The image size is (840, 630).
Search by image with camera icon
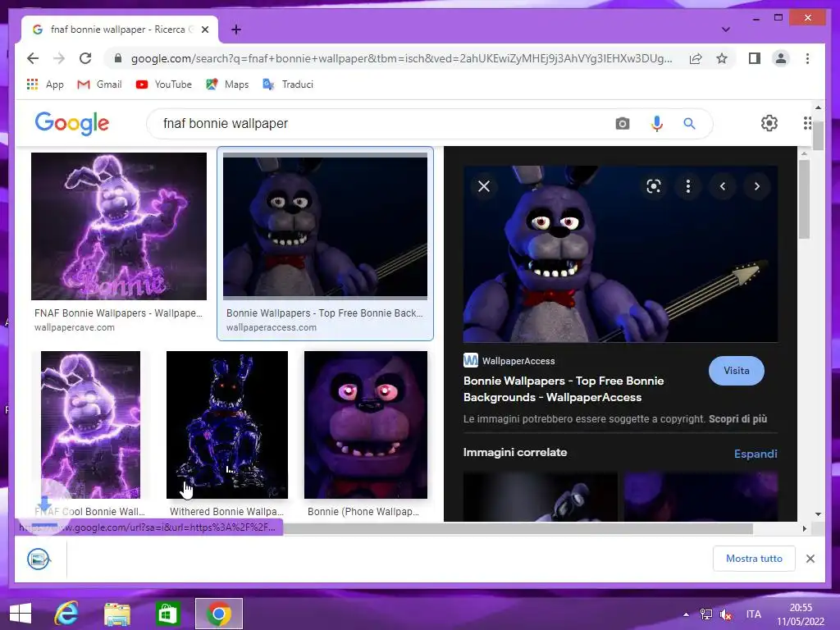point(622,124)
